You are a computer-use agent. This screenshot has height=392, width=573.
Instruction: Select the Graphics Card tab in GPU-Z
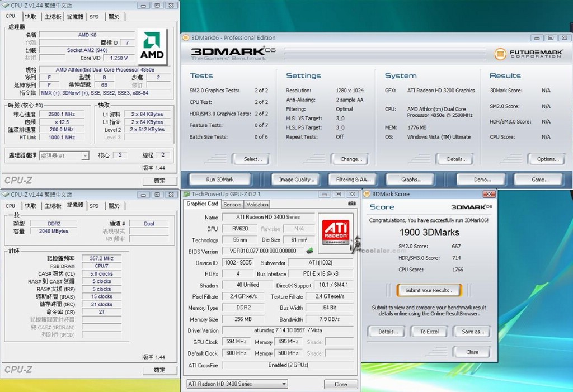tap(203, 204)
